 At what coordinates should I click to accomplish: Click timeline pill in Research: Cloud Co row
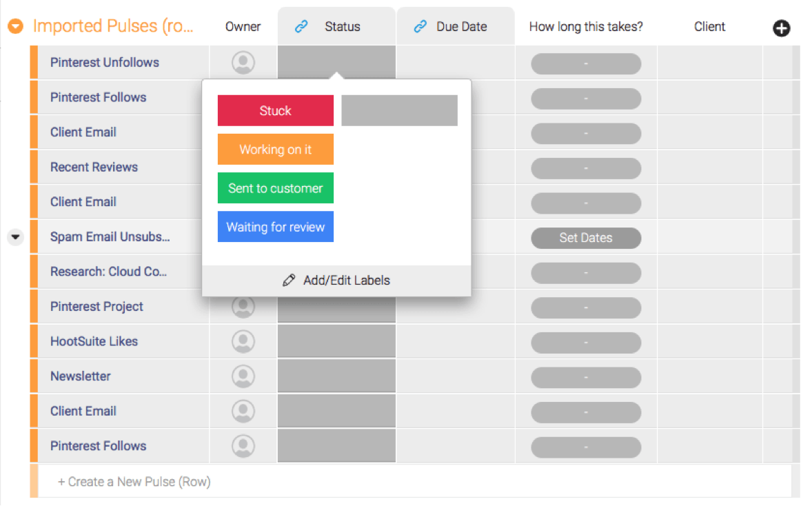tap(586, 273)
